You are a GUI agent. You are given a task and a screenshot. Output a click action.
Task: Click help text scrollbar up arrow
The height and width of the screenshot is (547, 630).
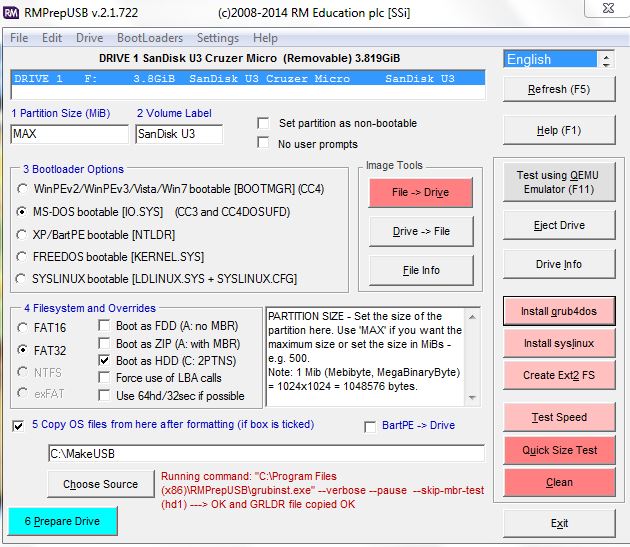472,317
